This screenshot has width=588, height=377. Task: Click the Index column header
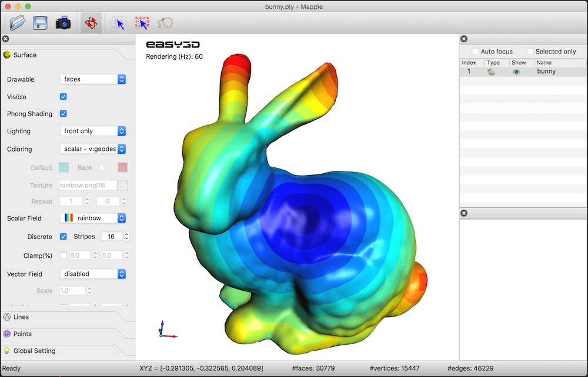469,62
